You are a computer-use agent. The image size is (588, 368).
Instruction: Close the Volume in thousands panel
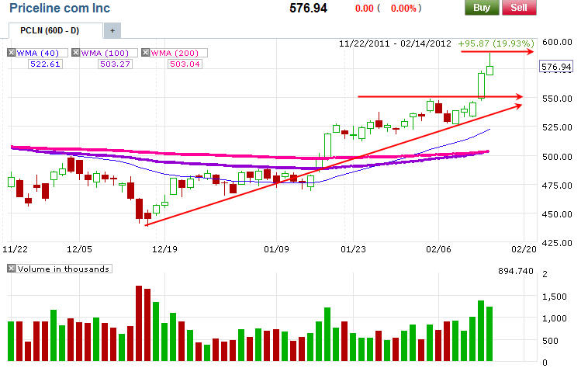pos(12,269)
